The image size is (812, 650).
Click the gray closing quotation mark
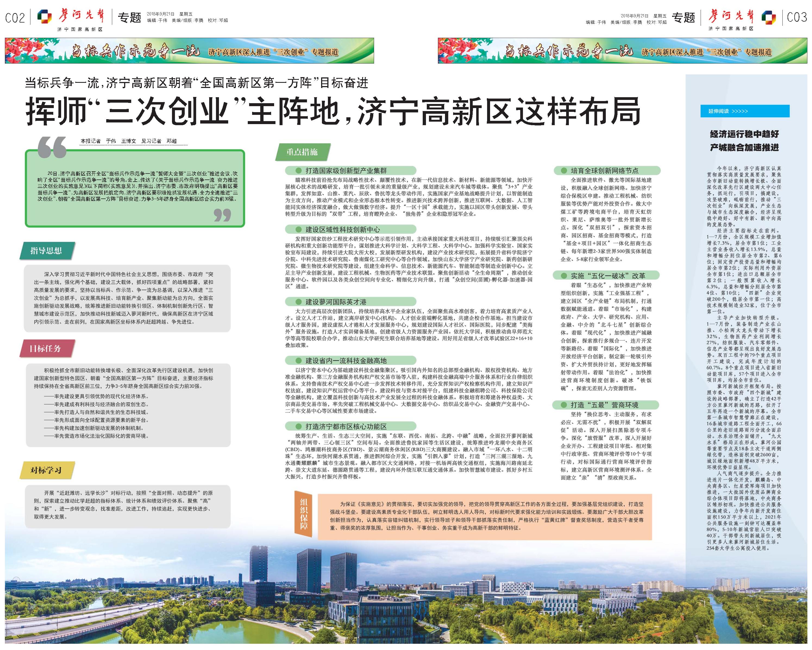tap(222, 215)
